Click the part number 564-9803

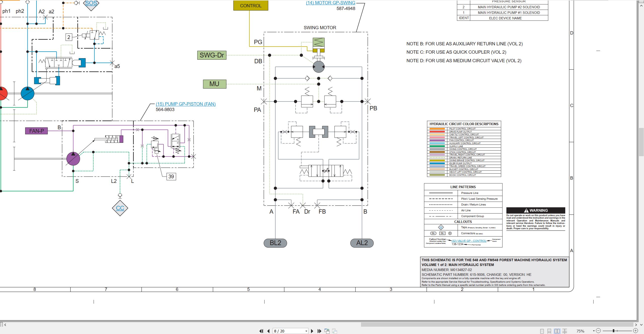click(165, 110)
